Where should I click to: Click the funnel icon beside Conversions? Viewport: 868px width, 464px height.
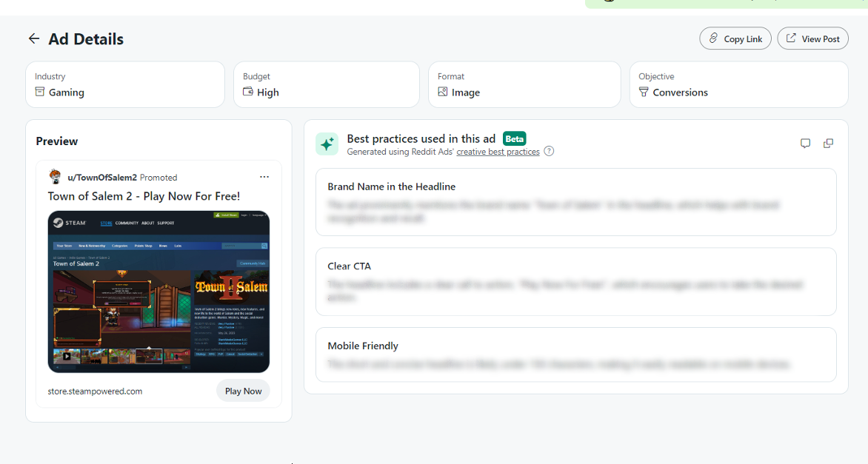[644, 92]
